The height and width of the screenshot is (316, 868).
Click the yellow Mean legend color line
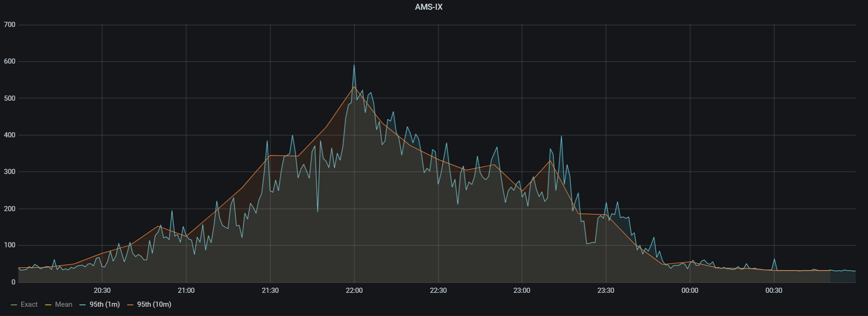[x=48, y=305]
